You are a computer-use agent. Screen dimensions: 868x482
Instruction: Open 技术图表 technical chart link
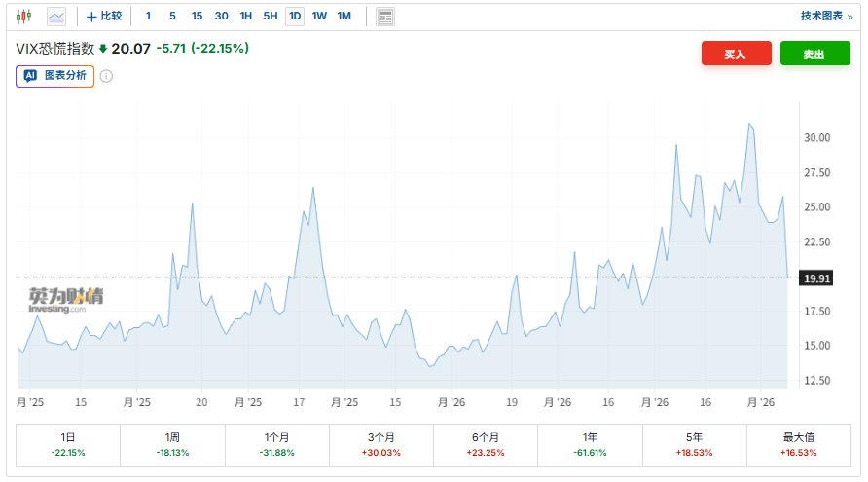coord(825,17)
